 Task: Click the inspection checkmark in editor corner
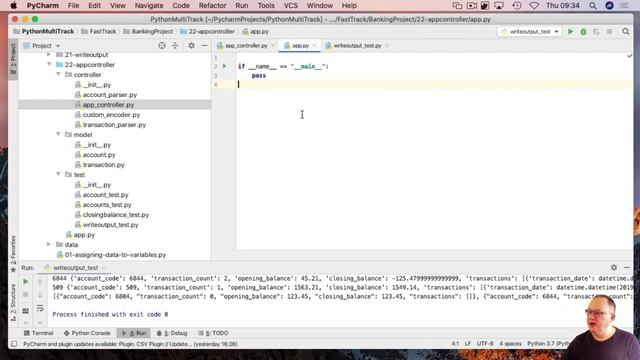coord(629,56)
